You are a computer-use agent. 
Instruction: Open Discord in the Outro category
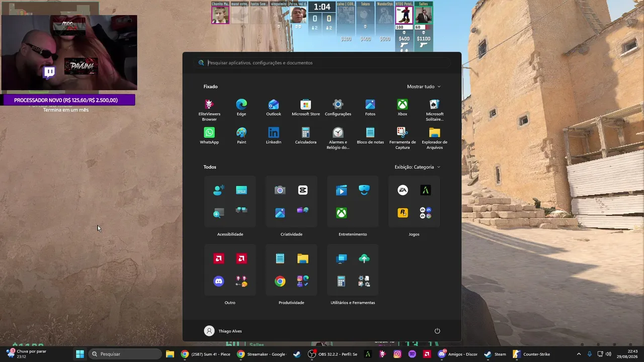(x=219, y=282)
